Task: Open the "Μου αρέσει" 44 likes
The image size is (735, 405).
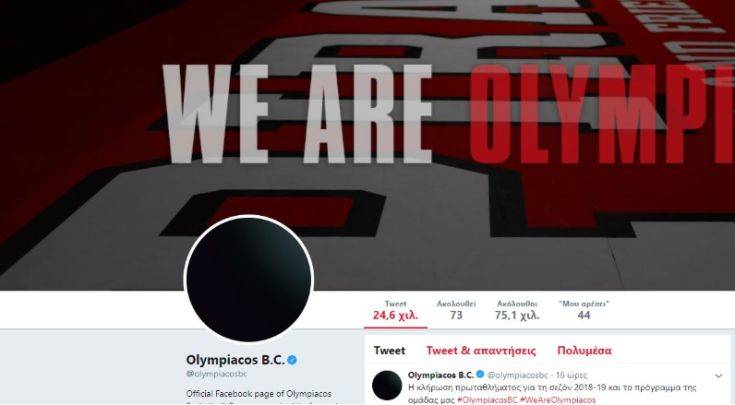Action: click(x=584, y=310)
